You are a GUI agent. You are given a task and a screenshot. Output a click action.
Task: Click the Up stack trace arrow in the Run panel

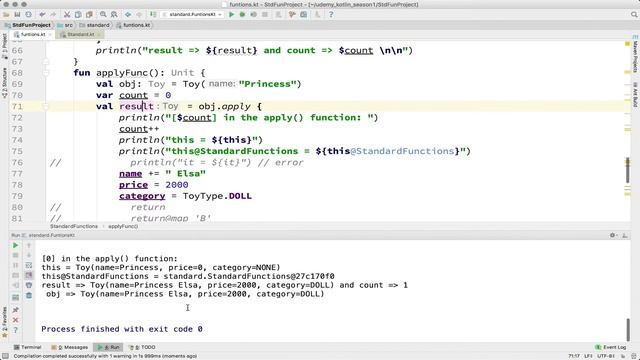pos(29,245)
